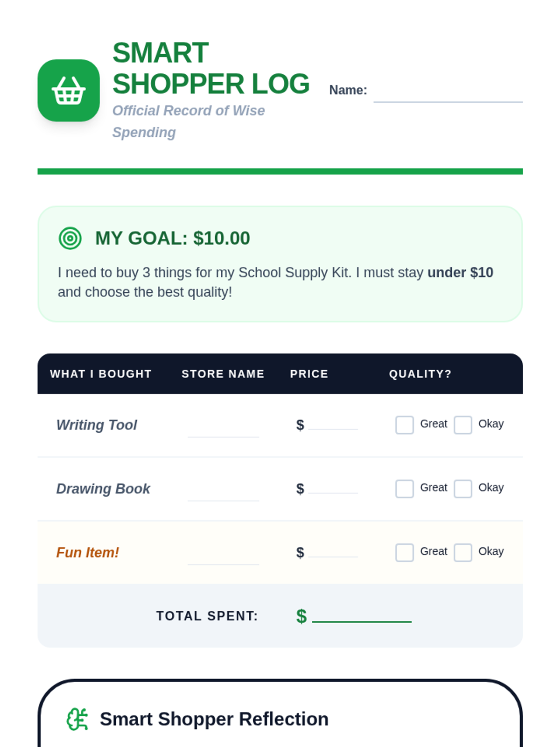Screen dimensions: 560x747
Task: Click the Smart Shopper Log title
Action: point(210,68)
